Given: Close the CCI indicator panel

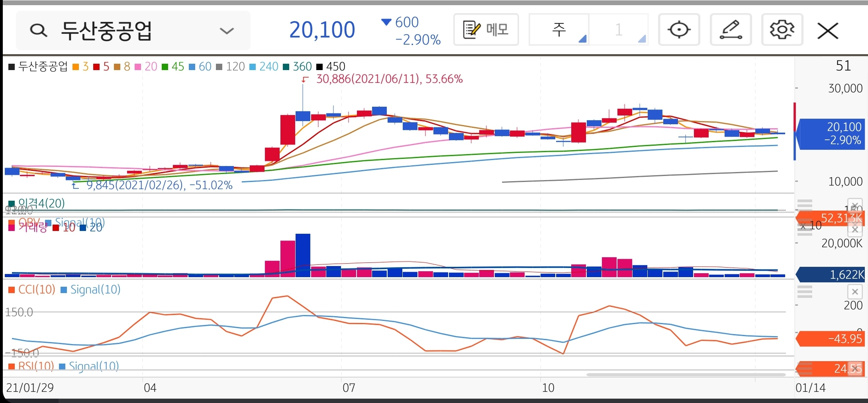Looking at the screenshot, I should coord(855,292).
